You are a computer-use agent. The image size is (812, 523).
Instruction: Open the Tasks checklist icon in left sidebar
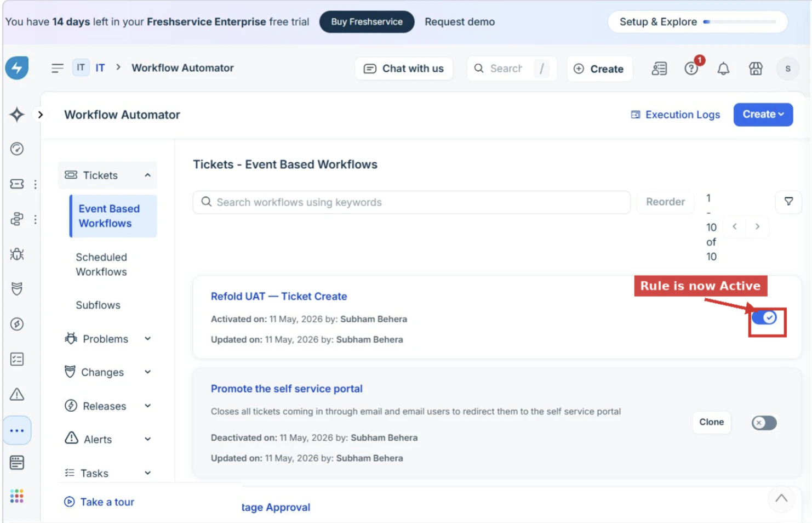click(x=17, y=359)
